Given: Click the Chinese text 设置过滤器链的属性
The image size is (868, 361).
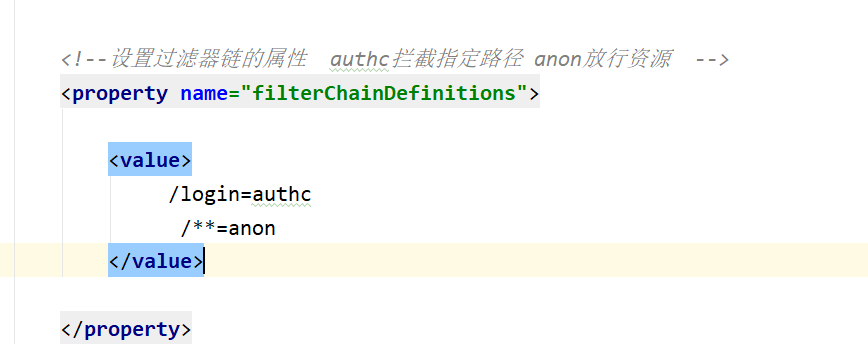Looking at the screenshot, I should click(x=208, y=59).
